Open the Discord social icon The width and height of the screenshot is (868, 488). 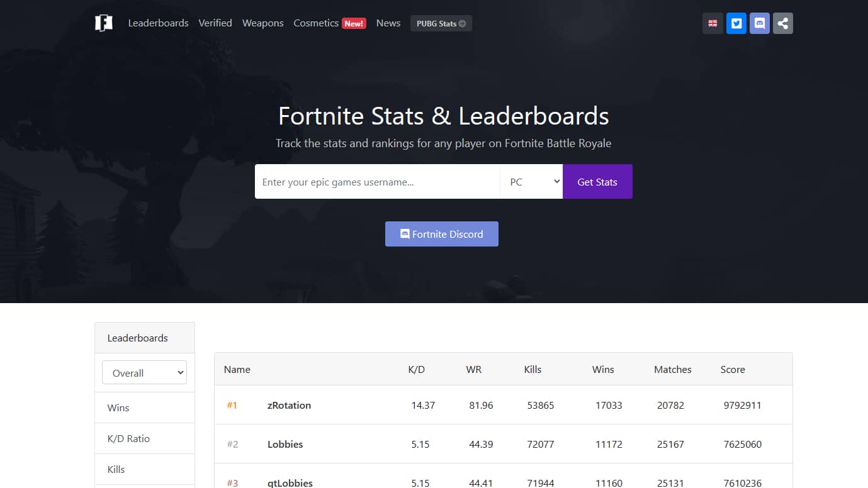pos(759,23)
